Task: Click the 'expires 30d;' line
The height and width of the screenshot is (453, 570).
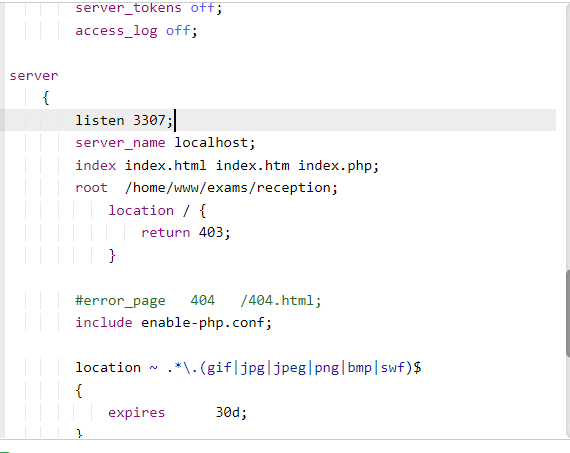Action: pos(177,412)
